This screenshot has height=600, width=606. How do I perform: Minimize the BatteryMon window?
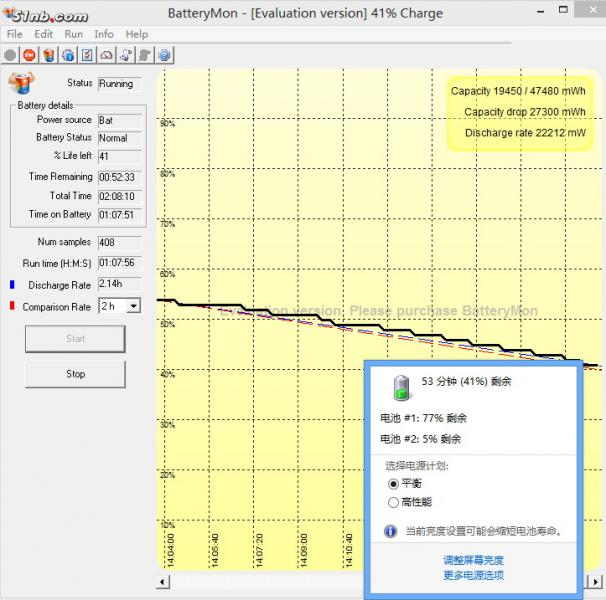541,12
